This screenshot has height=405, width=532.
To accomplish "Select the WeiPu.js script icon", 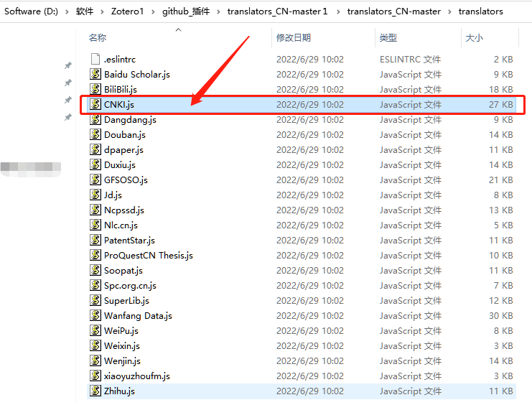I will pos(95,330).
